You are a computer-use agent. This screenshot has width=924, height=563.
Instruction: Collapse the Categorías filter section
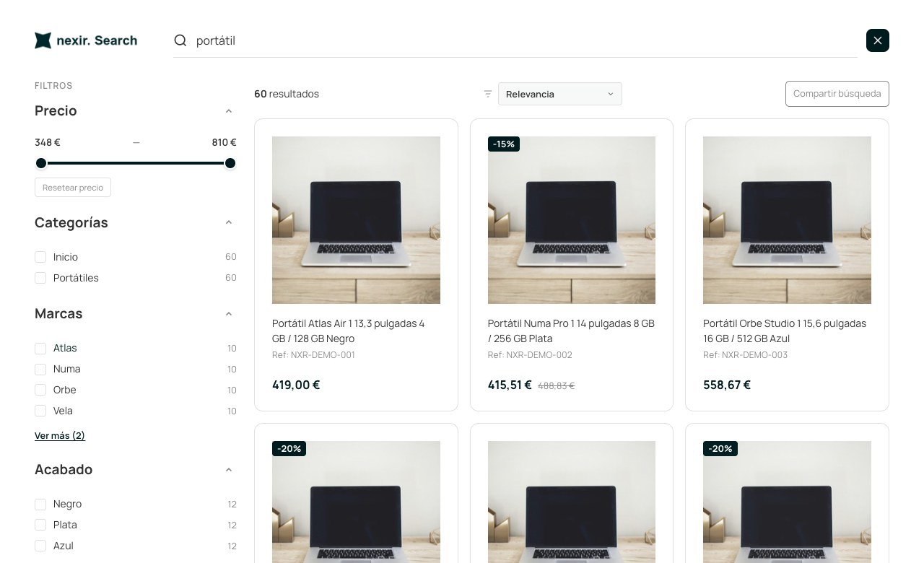pos(229,222)
